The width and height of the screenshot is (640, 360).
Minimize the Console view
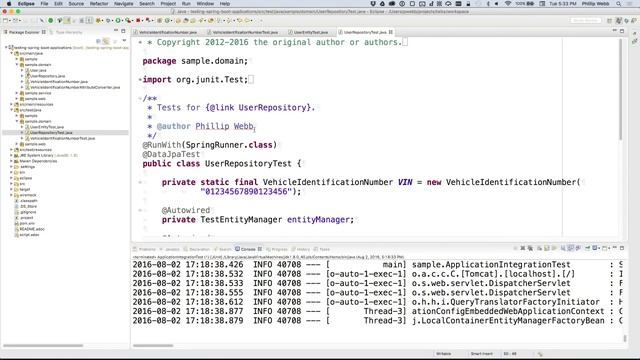point(615,248)
